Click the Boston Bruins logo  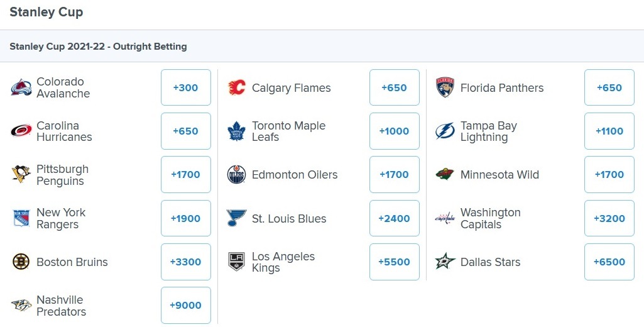21,262
